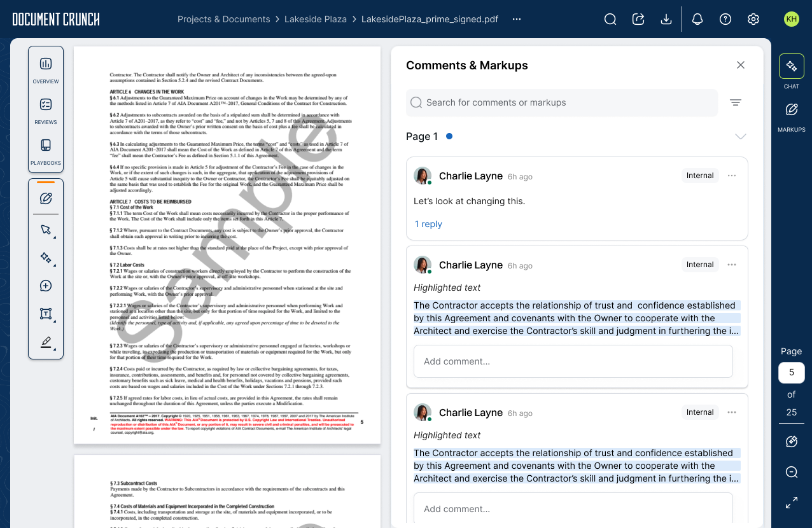Screen dimensions: 812x528
Task: Click Charlie Layne's avatar on first comment
Action: click(x=423, y=176)
